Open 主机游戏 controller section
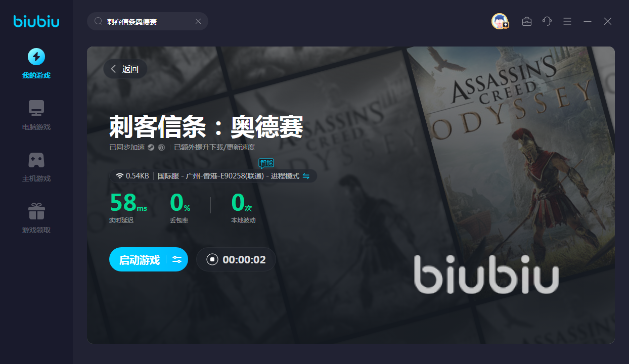629x364 pixels. coord(36,167)
